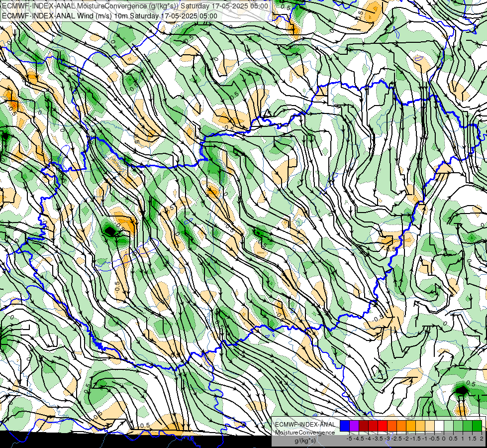Click the white swatch between -0.5 and 0
Viewport: 487px width, 448px height.
click(x=439, y=426)
